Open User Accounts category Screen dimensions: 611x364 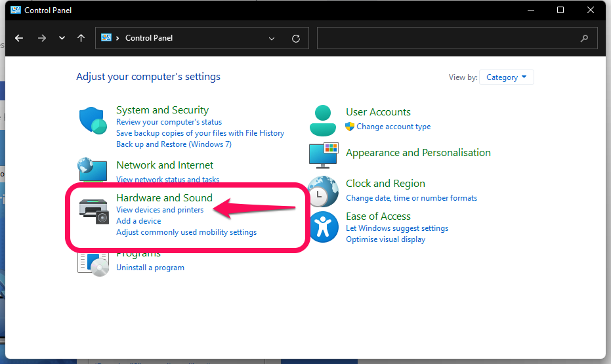[378, 112]
